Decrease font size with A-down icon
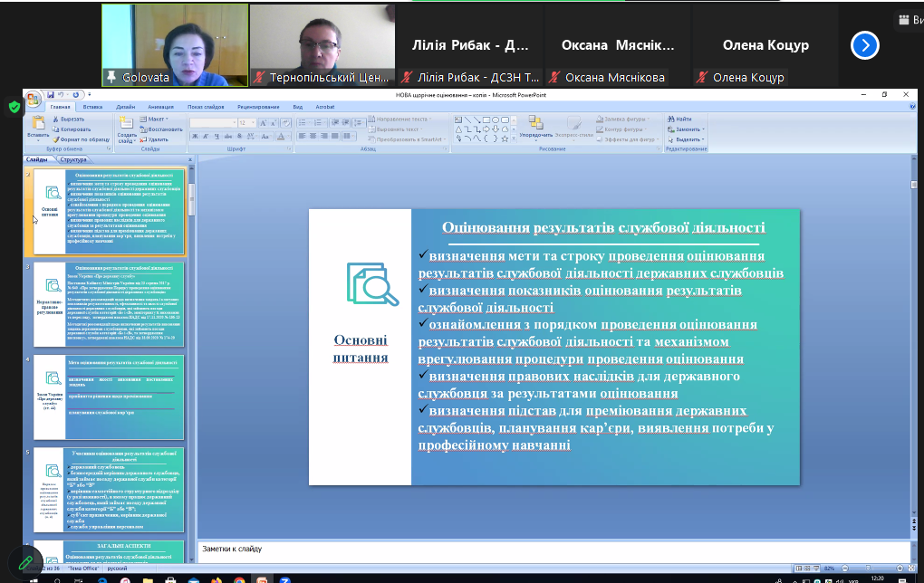 tap(273, 122)
